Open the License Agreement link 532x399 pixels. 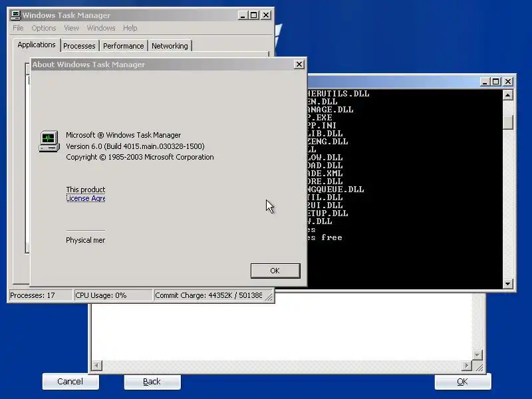click(x=86, y=198)
